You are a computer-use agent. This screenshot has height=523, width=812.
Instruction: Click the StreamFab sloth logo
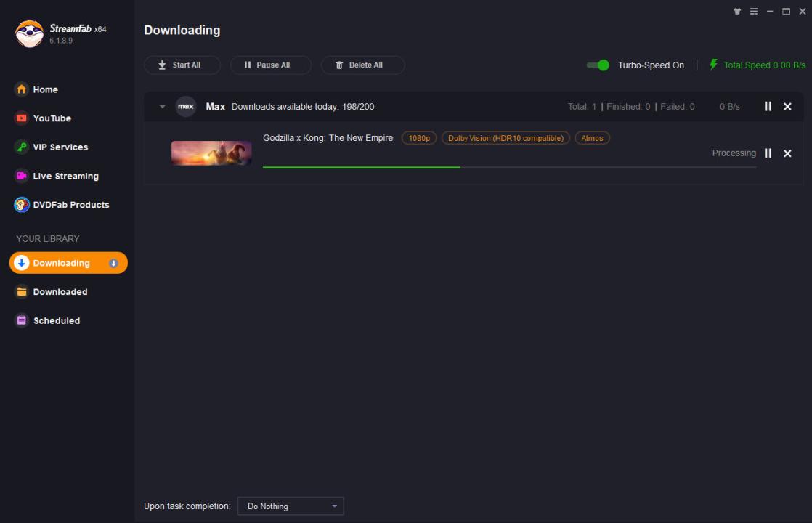click(29, 33)
